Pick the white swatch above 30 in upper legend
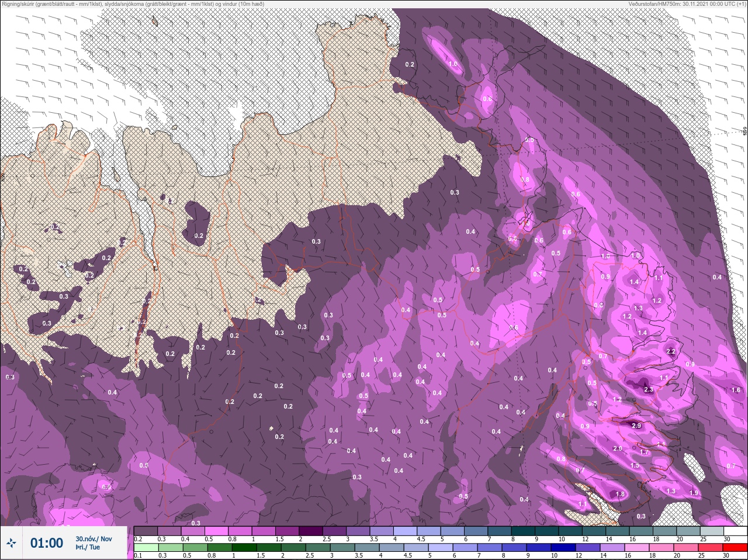Screen dimensions: 748x560 click(735, 531)
